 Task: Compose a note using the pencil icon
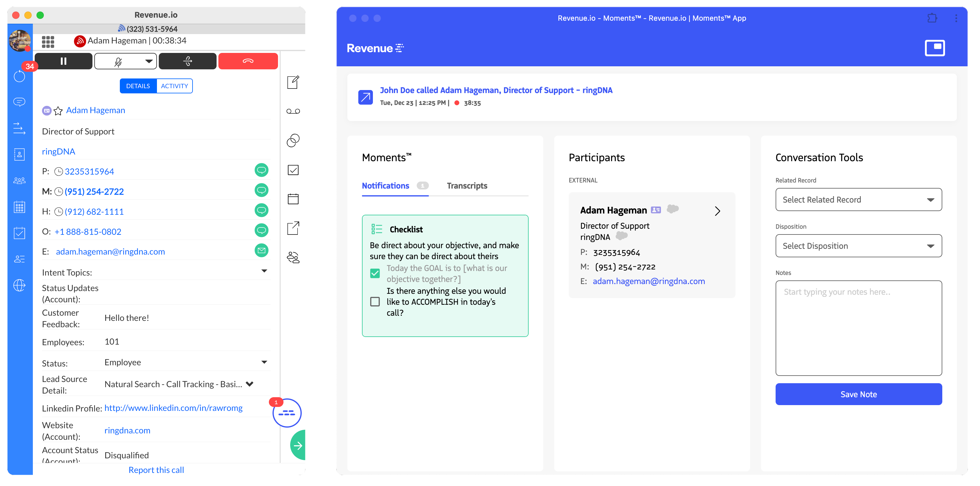pyautogui.click(x=293, y=82)
